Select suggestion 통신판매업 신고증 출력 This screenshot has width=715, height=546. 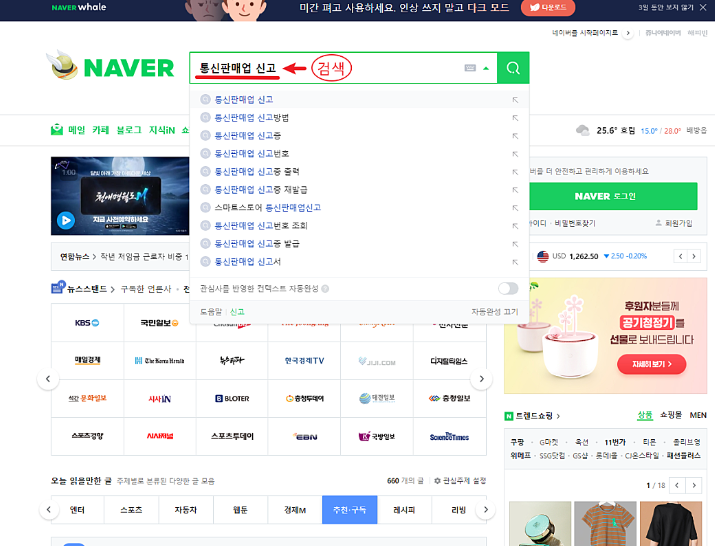(x=257, y=172)
